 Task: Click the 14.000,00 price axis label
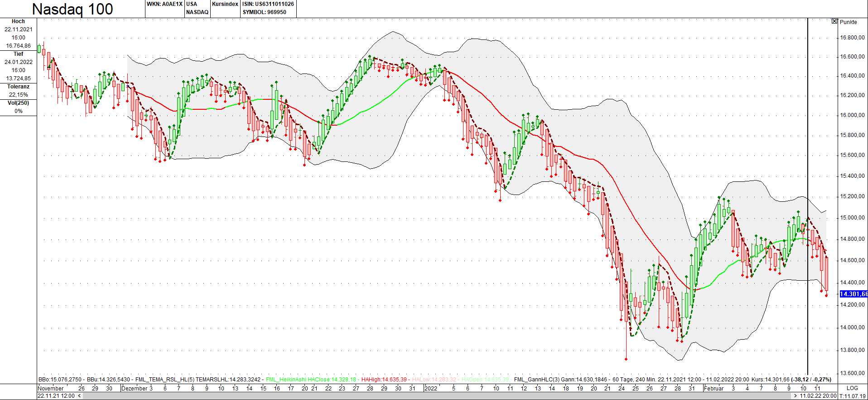pyautogui.click(x=853, y=327)
